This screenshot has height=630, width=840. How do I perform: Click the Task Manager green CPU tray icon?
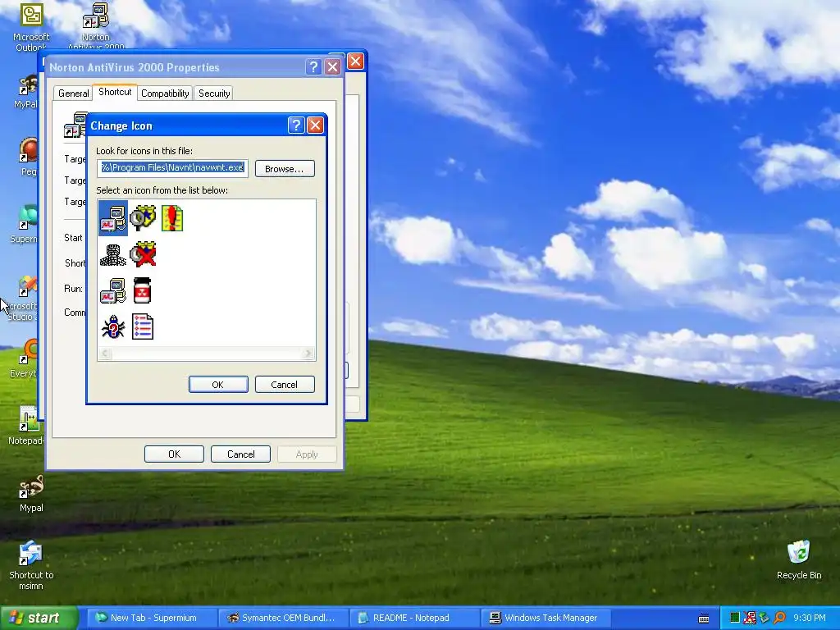[735, 618]
